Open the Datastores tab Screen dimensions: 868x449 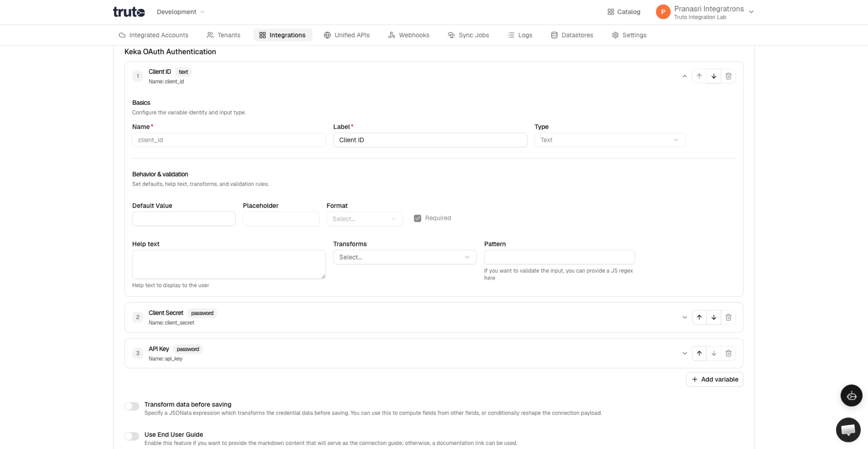(572, 35)
